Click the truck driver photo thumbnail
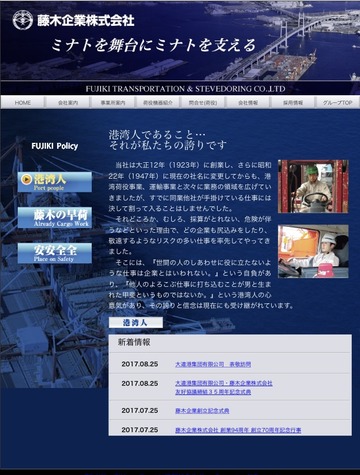Screen dimensions: 360x475 click(x=313, y=251)
